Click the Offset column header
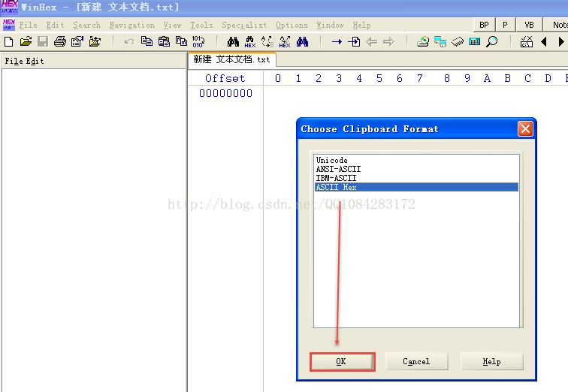 (225, 78)
